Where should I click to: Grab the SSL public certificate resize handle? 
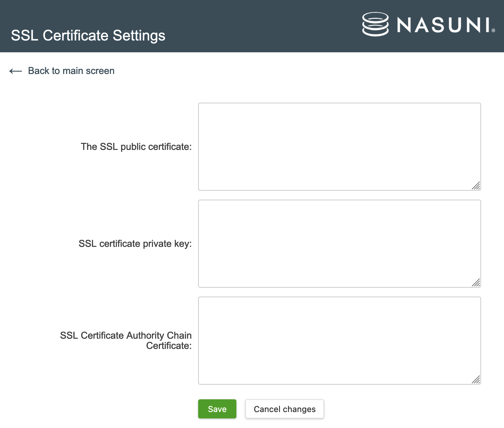476,186
